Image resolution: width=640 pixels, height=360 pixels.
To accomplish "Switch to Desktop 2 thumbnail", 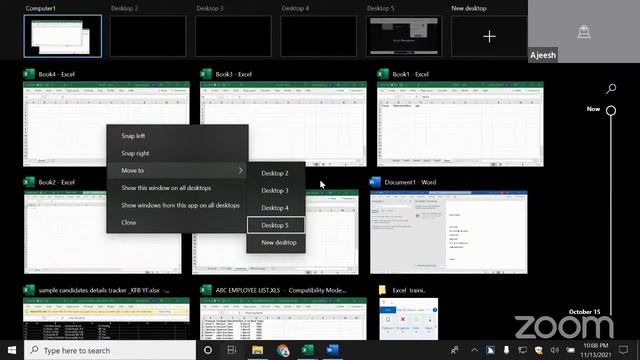I will click(148, 36).
